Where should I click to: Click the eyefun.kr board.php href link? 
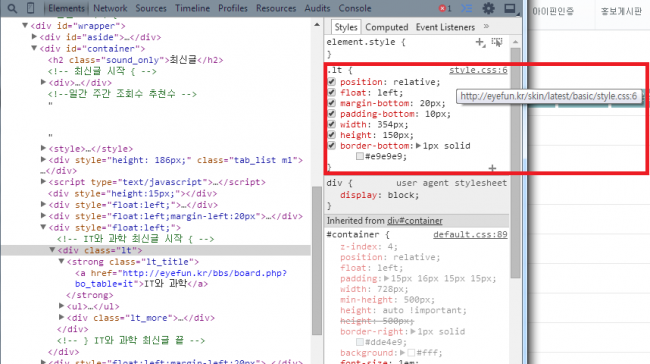[181, 279]
